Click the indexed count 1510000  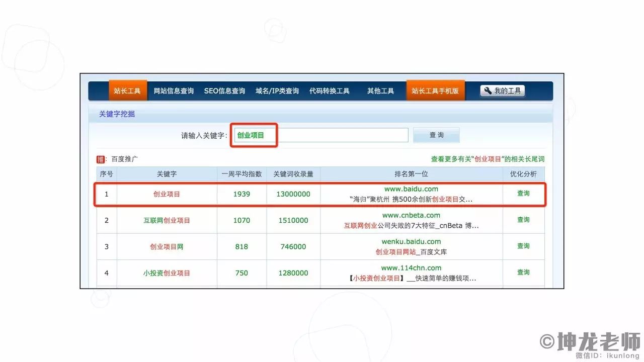[x=293, y=220]
